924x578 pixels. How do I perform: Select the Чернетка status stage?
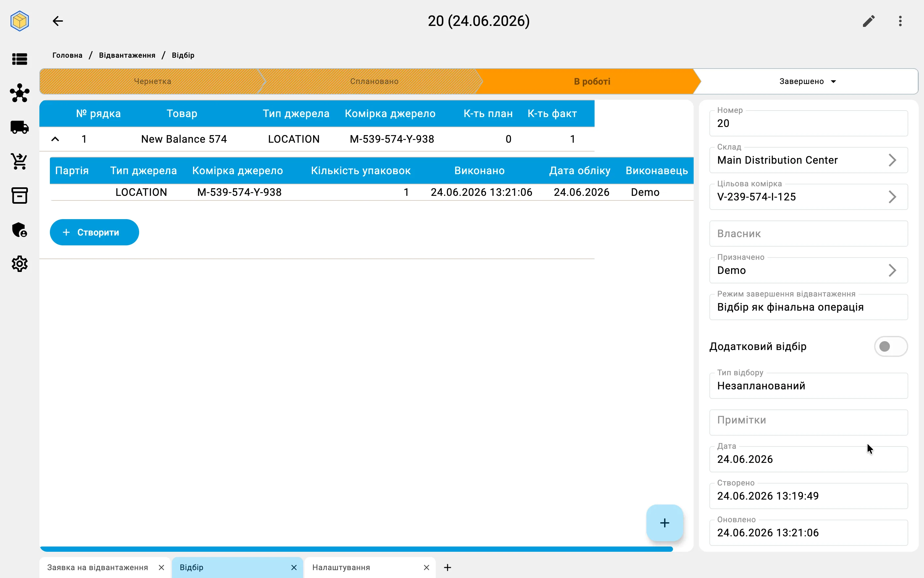tap(152, 81)
